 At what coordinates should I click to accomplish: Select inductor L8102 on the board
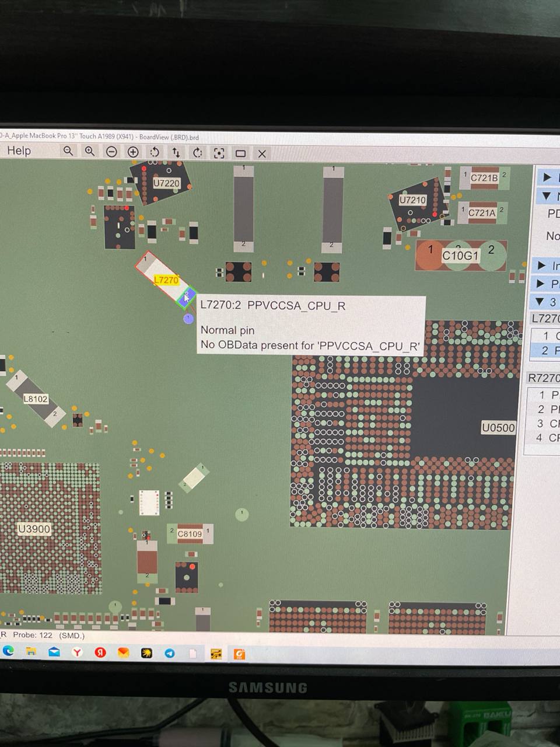(36, 399)
